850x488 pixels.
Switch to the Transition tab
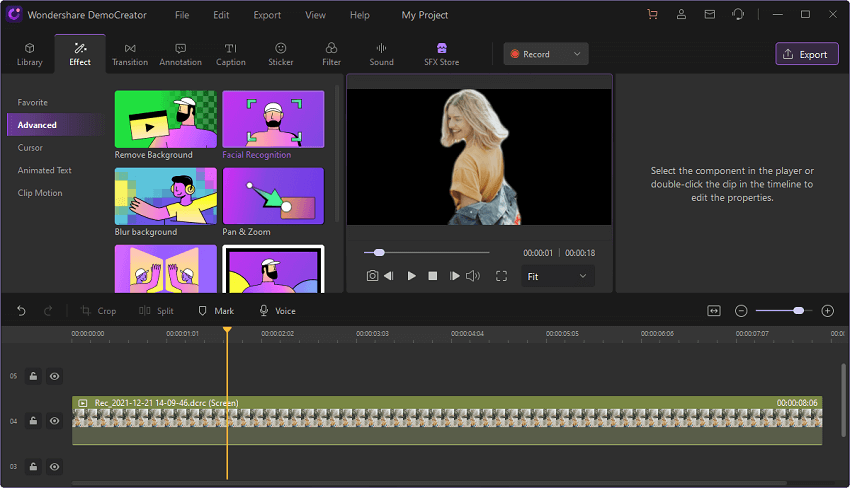[x=130, y=54]
